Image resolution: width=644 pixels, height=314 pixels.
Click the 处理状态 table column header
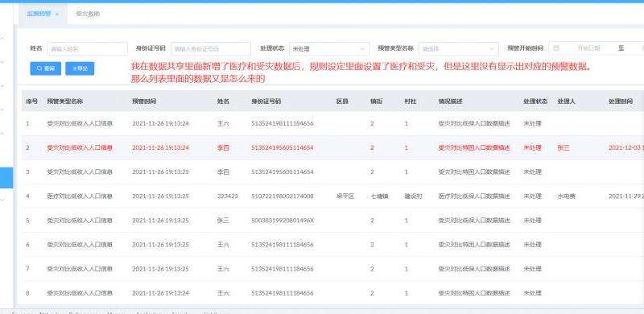coord(535,101)
